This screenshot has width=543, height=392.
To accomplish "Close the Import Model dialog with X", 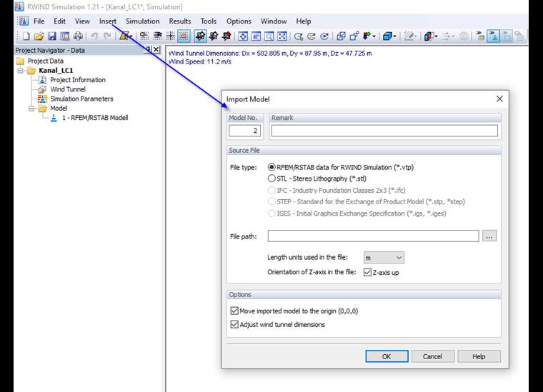I will 499,99.
